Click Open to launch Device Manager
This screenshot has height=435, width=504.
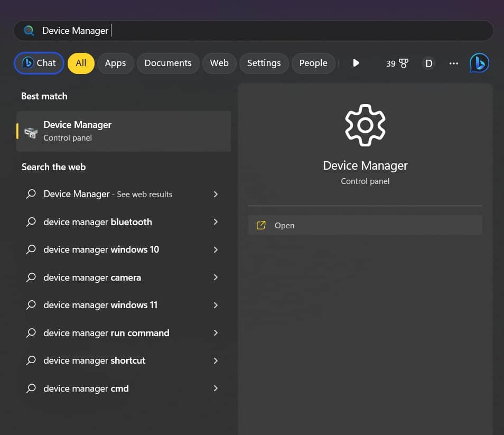(284, 225)
